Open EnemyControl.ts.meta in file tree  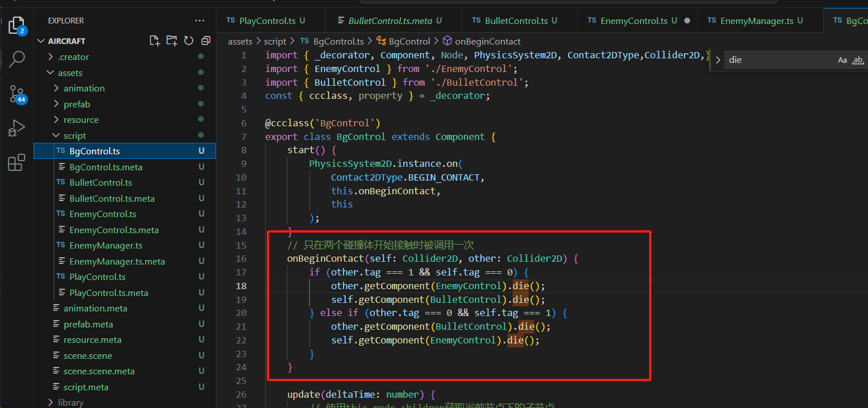114,230
